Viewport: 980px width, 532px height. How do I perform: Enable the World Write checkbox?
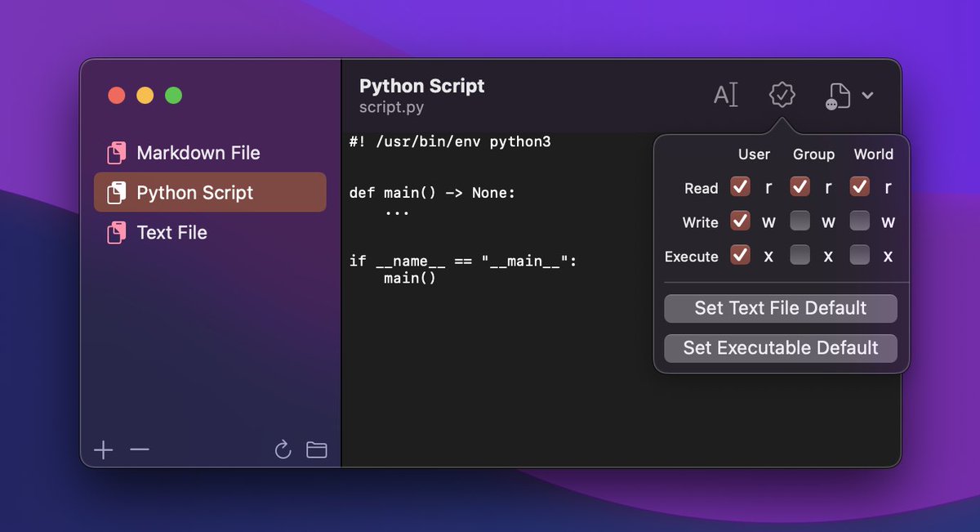pos(859,221)
